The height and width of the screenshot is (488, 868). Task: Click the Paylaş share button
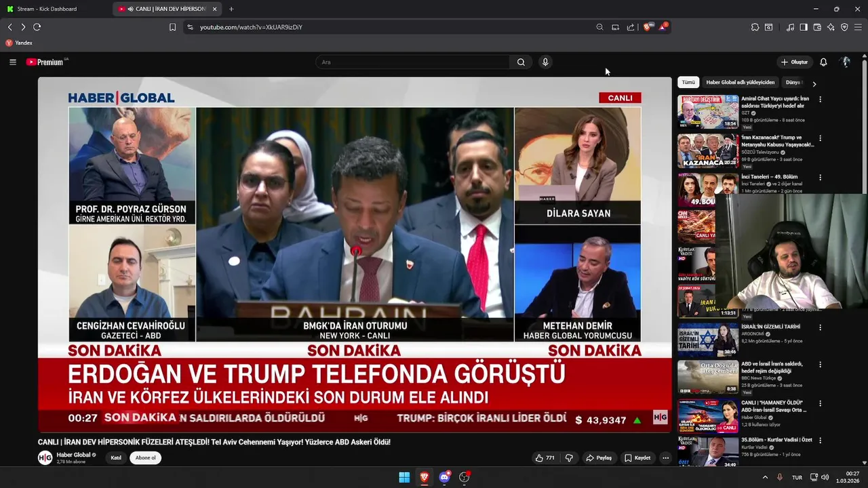(599, 458)
